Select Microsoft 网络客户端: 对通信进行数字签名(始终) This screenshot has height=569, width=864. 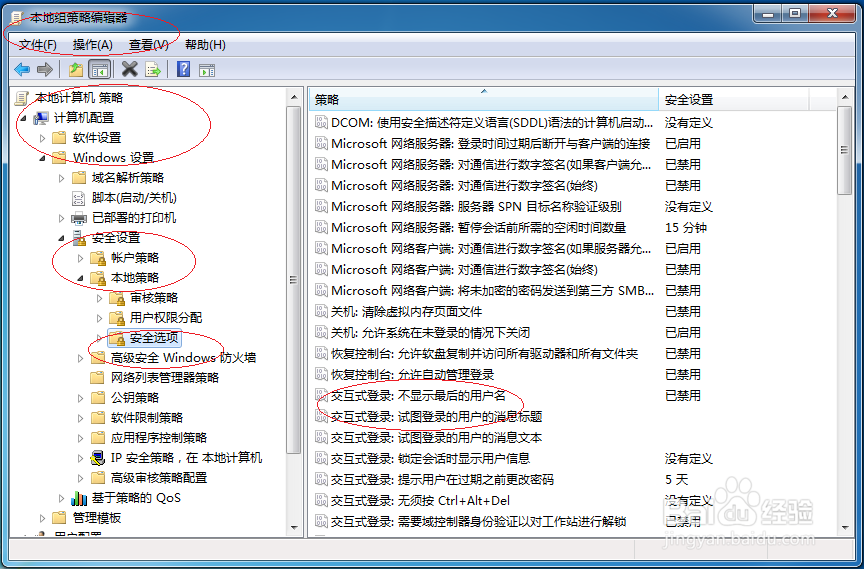point(465,269)
